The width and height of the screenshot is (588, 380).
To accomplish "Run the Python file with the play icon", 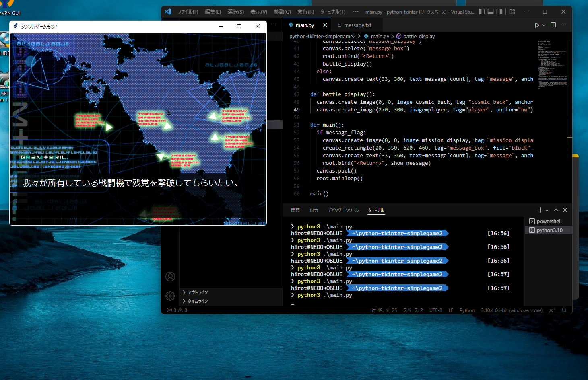I will click(537, 25).
